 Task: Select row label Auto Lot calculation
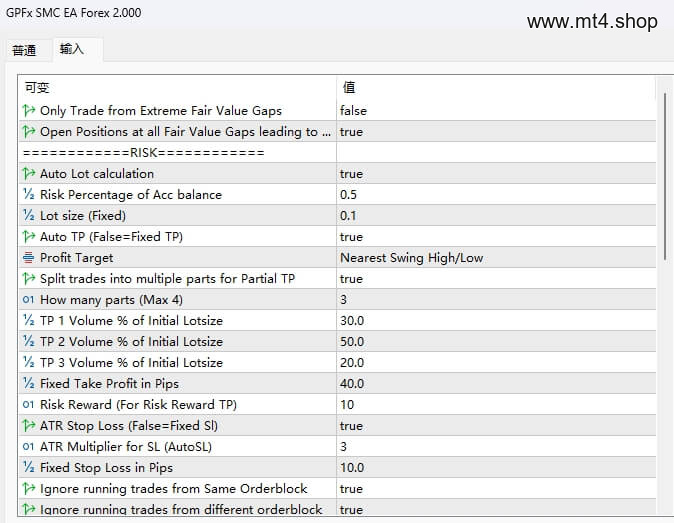[x=97, y=174]
